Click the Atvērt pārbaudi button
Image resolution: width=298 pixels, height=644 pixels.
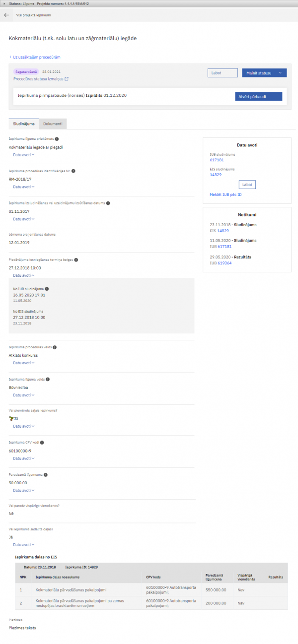click(x=258, y=96)
